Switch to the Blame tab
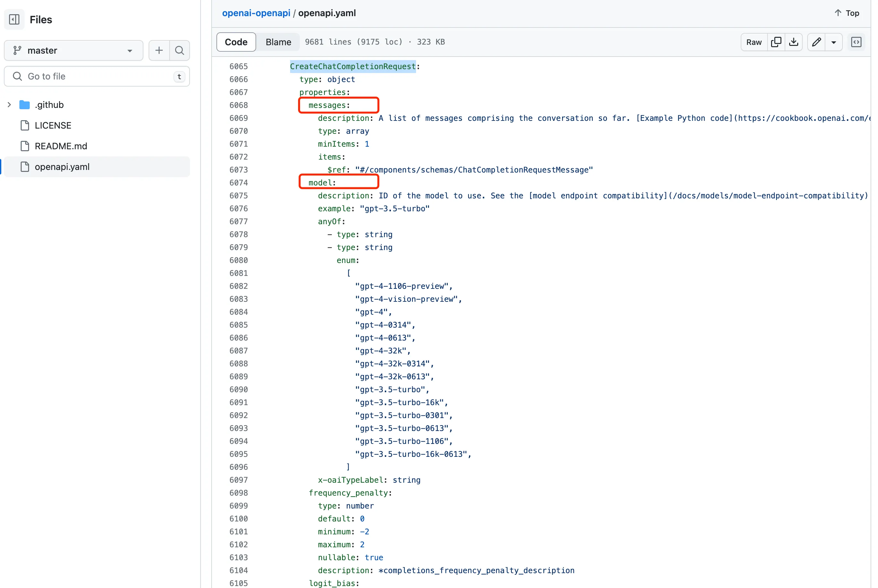The height and width of the screenshot is (588, 878). pos(278,42)
